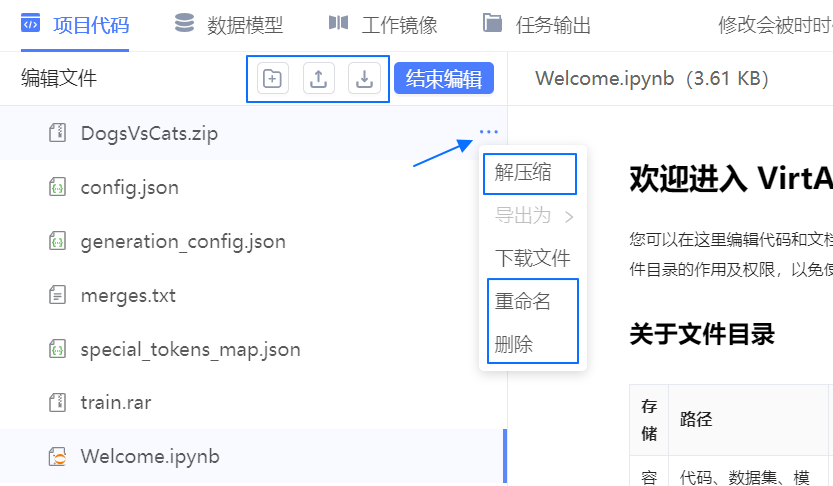The width and height of the screenshot is (833, 486).
Task: Switch to the 数据模型 tab
Action: tap(229, 25)
